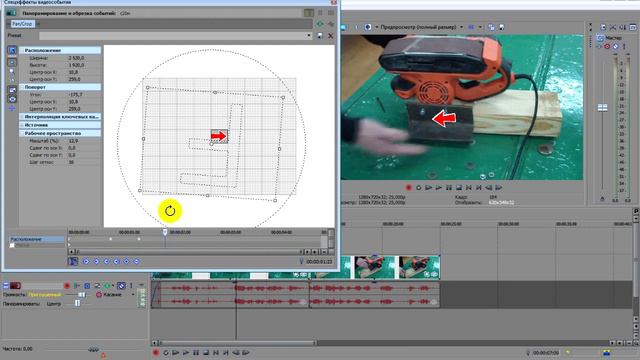Click main timeline cursor time 00:00:07:09
640x360 pixels.
(546, 353)
